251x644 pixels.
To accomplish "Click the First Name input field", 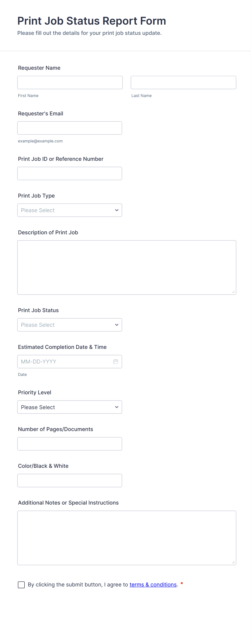I will (x=70, y=82).
